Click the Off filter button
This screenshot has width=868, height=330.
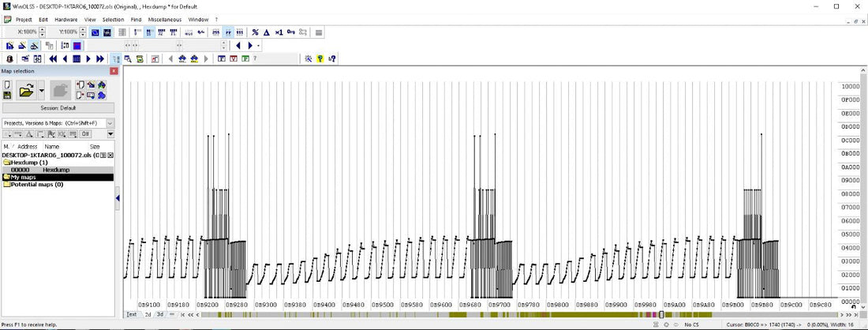[85, 134]
